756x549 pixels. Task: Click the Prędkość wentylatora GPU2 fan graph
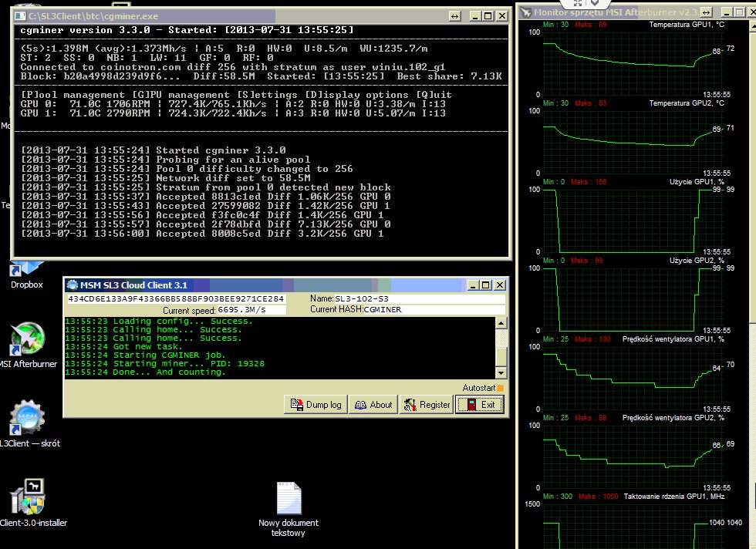tap(634, 456)
